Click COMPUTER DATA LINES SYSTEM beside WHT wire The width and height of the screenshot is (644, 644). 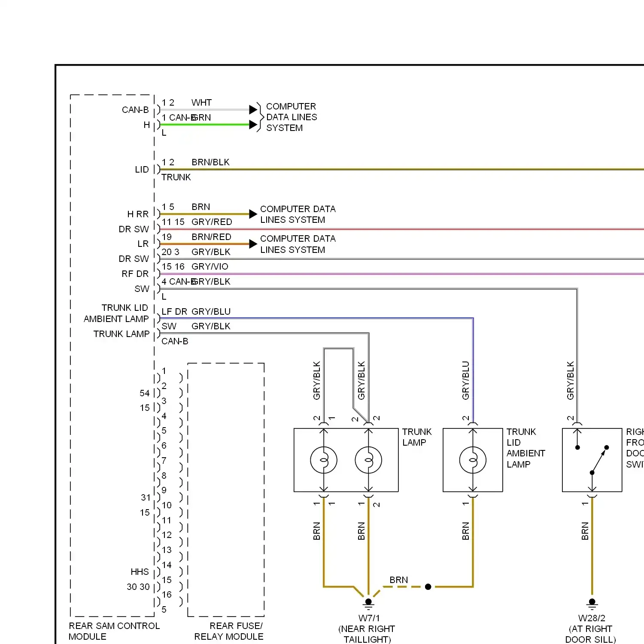tap(292, 117)
